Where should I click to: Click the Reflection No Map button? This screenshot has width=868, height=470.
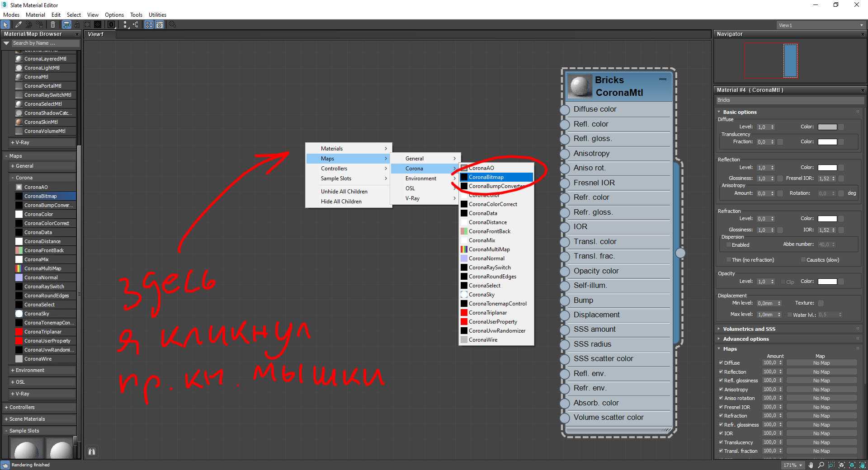(821, 372)
